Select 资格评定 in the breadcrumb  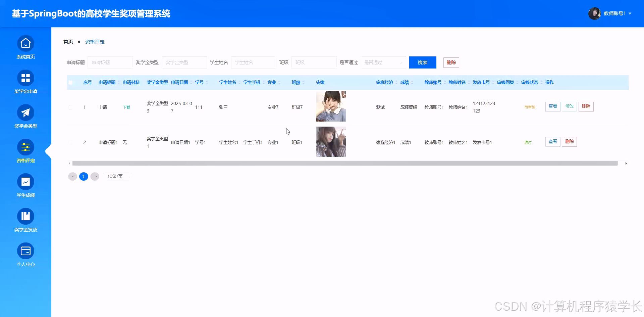(95, 41)
